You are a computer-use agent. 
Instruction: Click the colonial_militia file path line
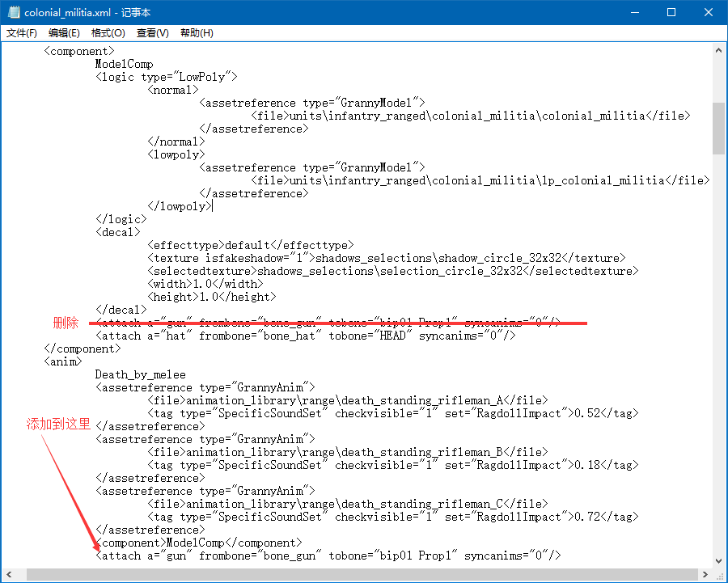click(x=470, y=116)
